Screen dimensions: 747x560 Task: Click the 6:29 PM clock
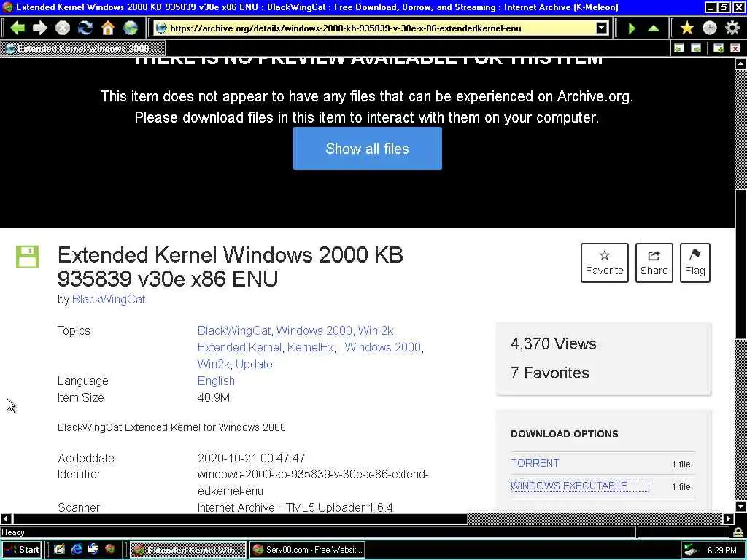[x=721, y=550]
